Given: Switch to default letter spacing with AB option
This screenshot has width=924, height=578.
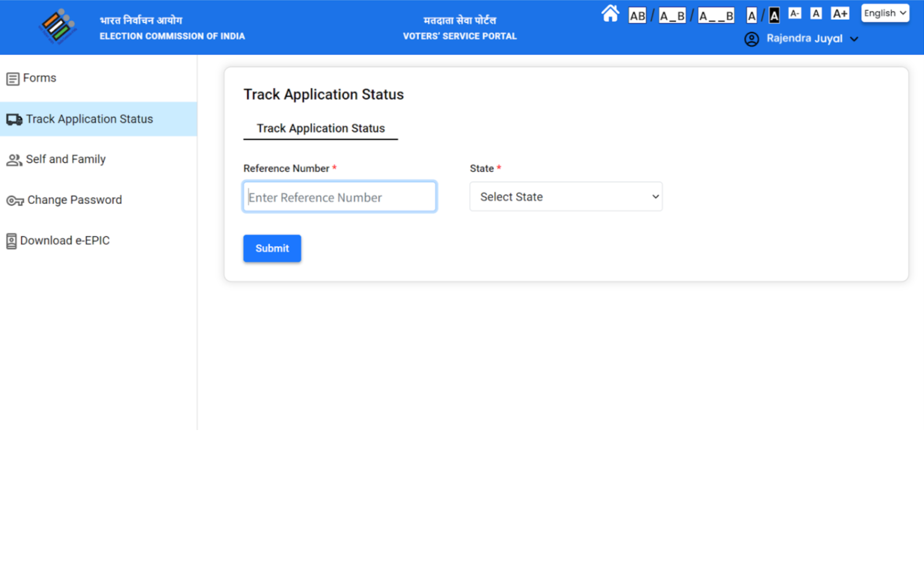Looking at the screenshot, I should pos(637,16).
